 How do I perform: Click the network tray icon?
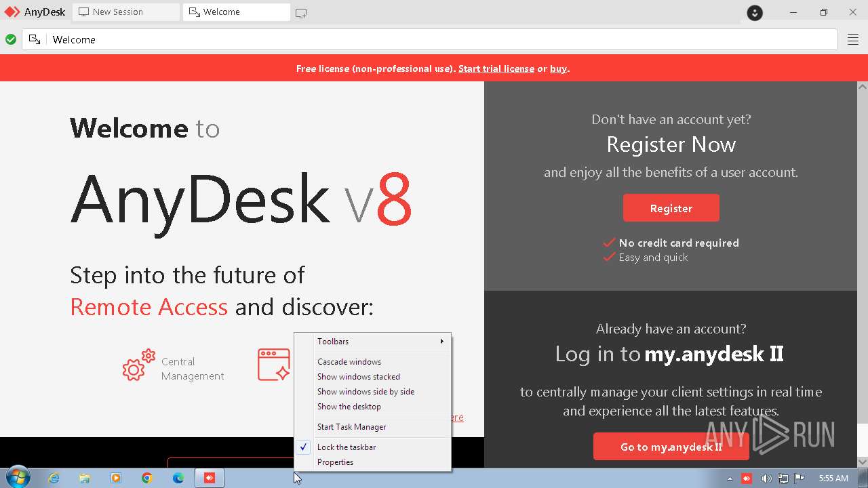[x=783, y=479]
